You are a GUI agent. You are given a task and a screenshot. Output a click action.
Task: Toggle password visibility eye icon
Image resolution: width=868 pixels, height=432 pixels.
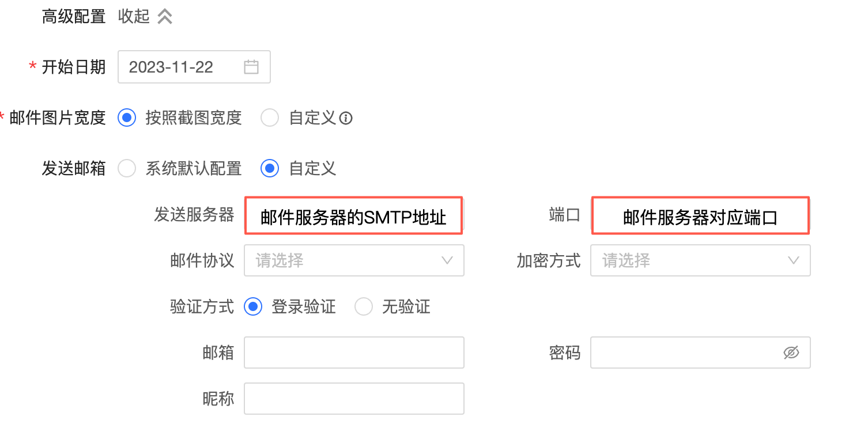(x=791, y=353)
